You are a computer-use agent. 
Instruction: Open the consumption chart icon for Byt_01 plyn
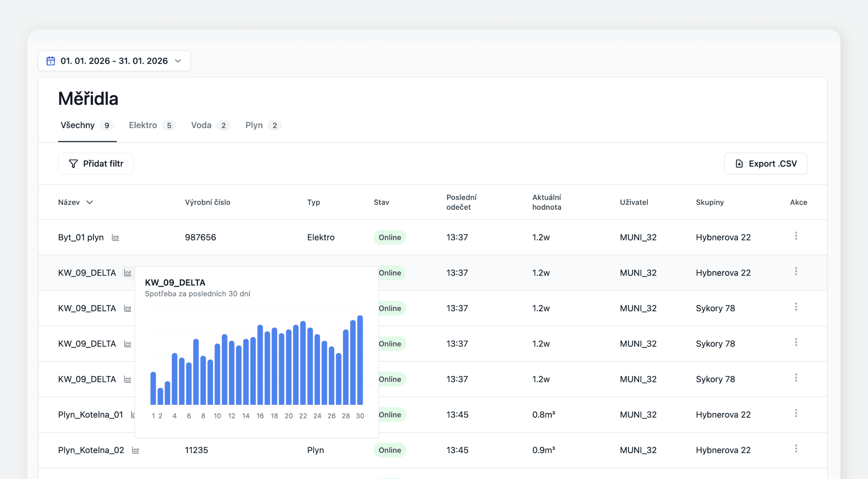tap(115, 237)
